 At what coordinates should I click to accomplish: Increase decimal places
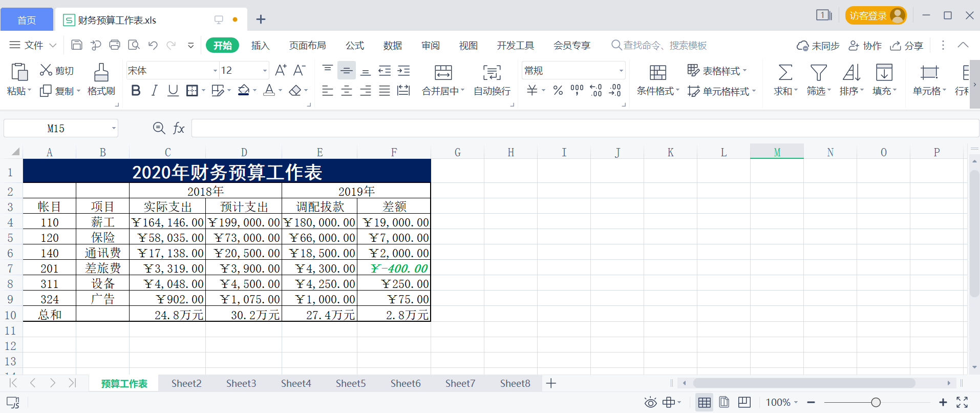point(596,91)
